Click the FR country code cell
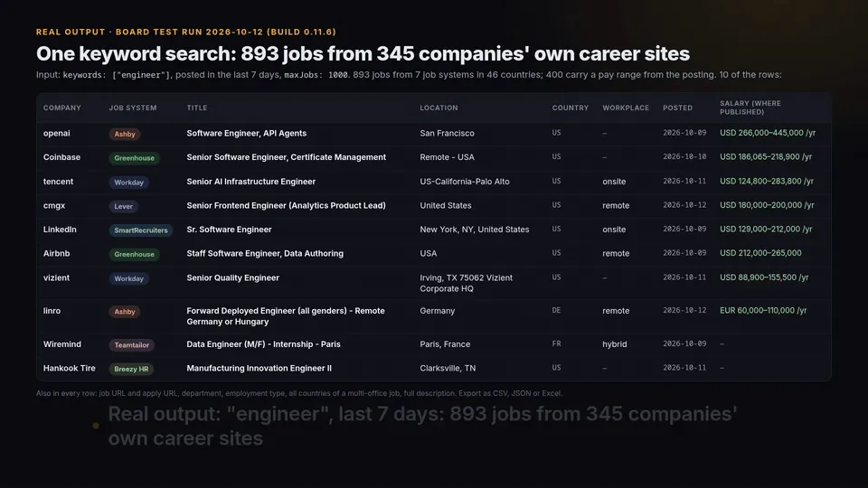Image resolution: width=868 pixels, height=488 pixels. (x=556, y=343)
